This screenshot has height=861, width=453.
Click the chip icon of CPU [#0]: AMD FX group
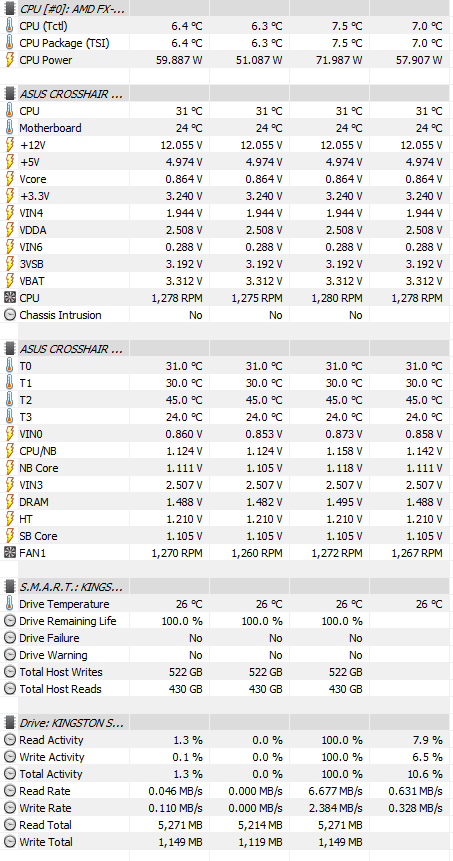(9, 9)
